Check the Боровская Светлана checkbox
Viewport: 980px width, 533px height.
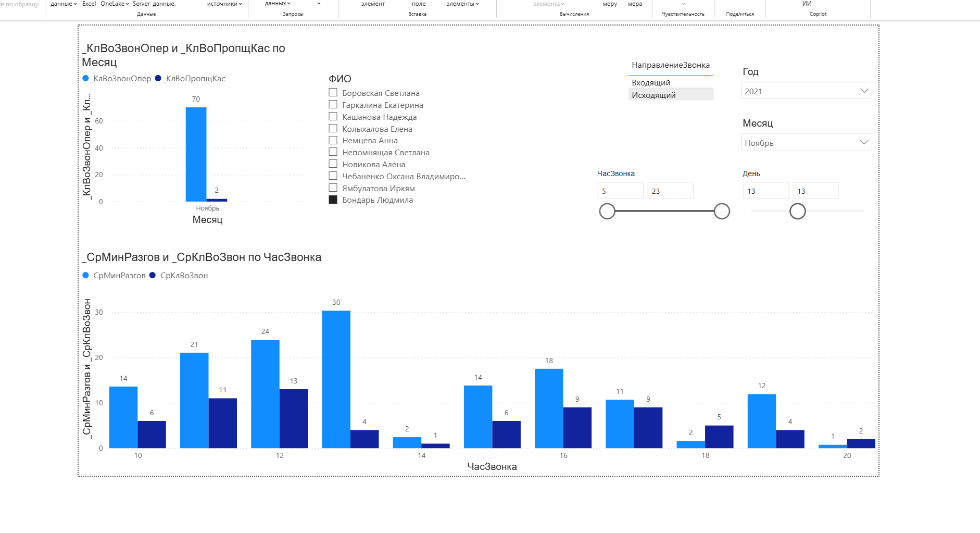coord(333,93)
